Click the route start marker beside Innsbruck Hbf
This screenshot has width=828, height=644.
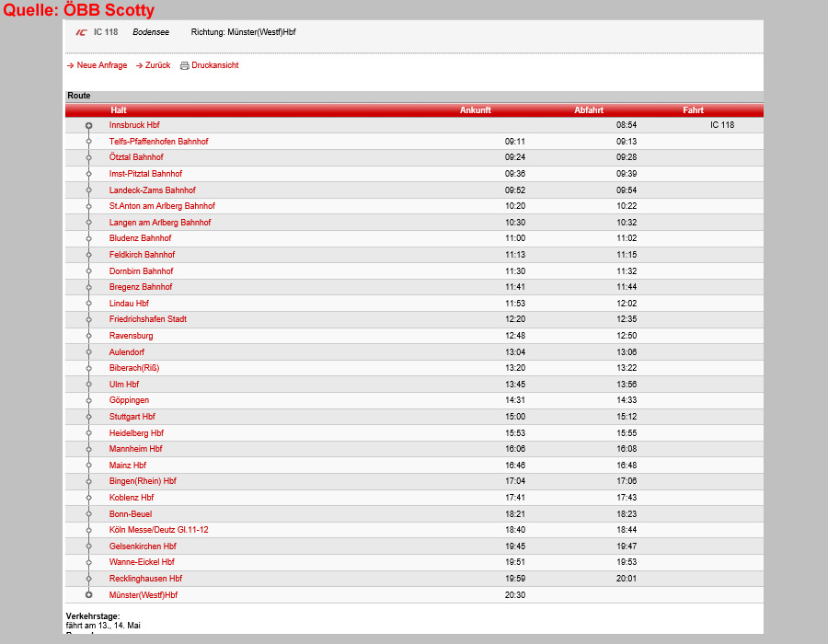click(x=88, y=126)
